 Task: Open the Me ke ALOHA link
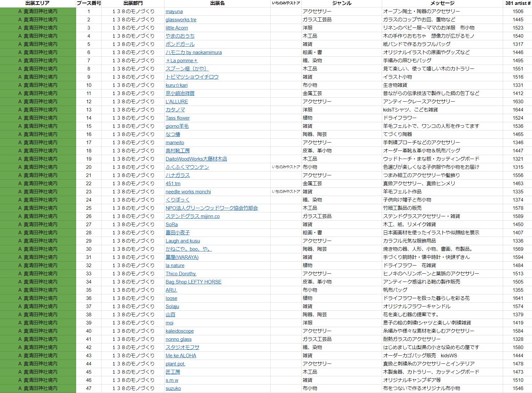point(181,356)
